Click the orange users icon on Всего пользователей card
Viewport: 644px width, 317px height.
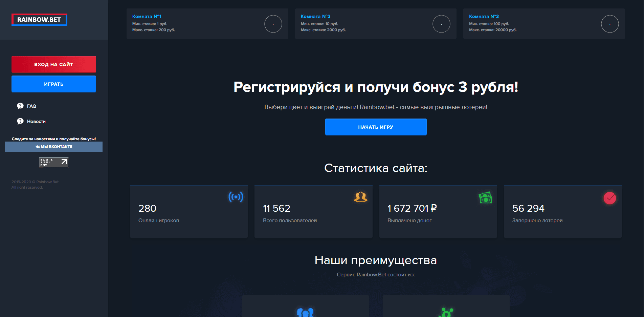(x=361, y=197)
